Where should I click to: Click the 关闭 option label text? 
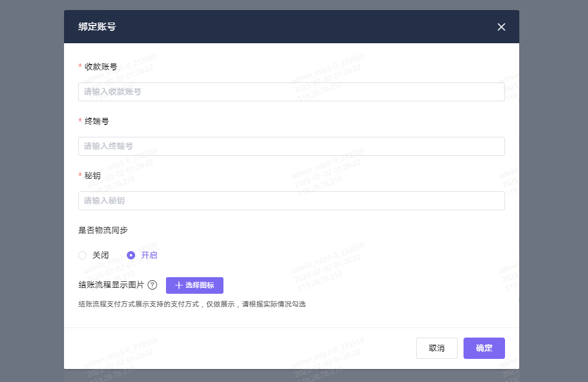(101, 255)
